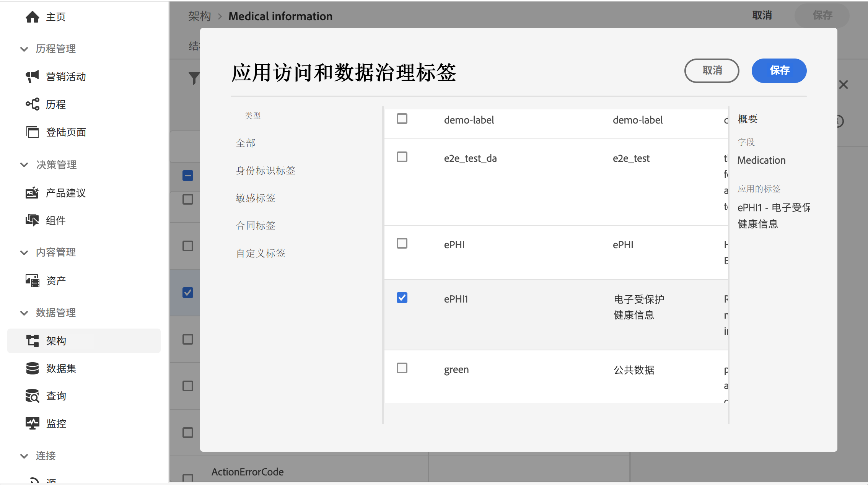Open the Journeys icon 历程
The width and height of the screenshot is (868, 485).
[x=33, y=104]
